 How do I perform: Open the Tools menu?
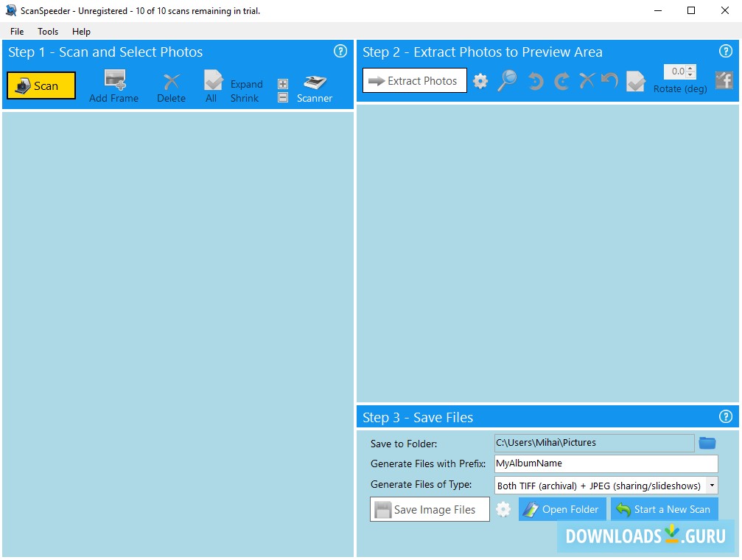coord(48,31)
